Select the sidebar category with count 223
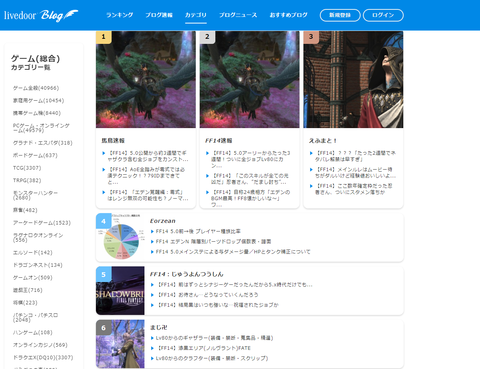Screen dimensions: 480x369 coord(25,303)
